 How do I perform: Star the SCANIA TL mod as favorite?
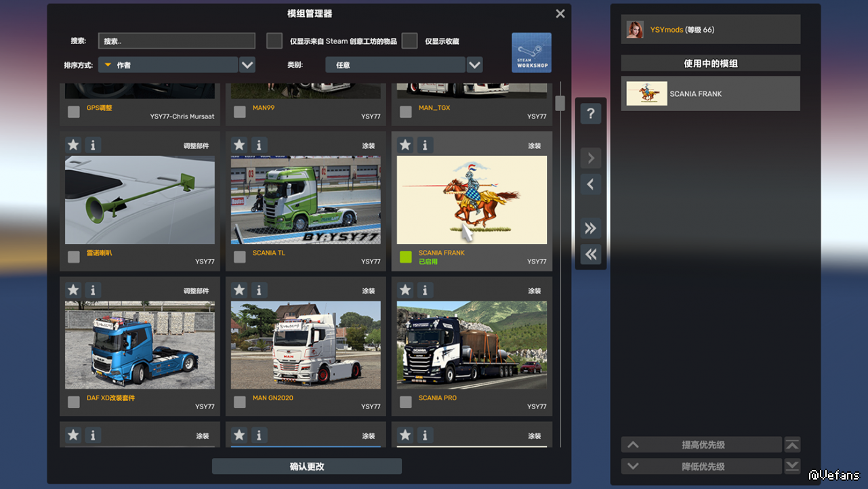click(x=239, y=145)
